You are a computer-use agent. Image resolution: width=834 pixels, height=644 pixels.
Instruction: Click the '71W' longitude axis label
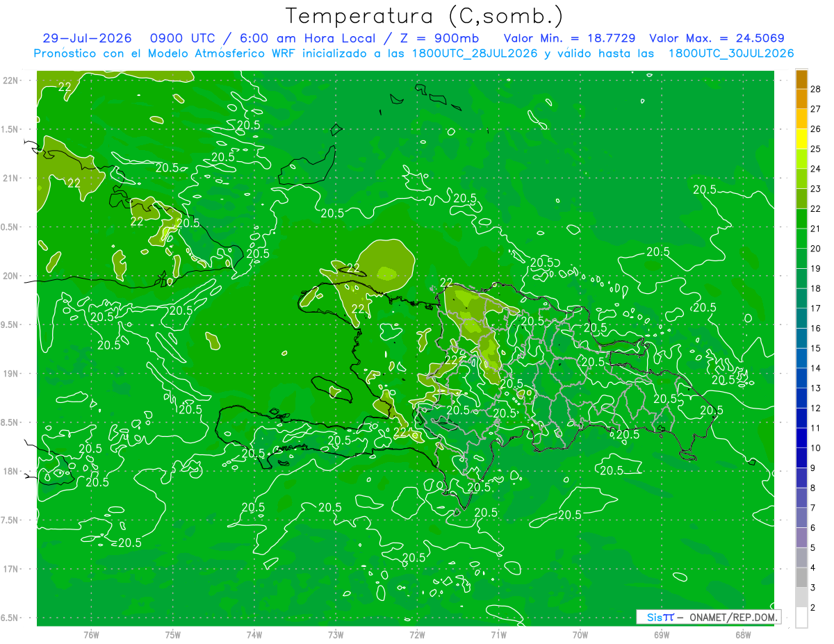click(498, 634)
